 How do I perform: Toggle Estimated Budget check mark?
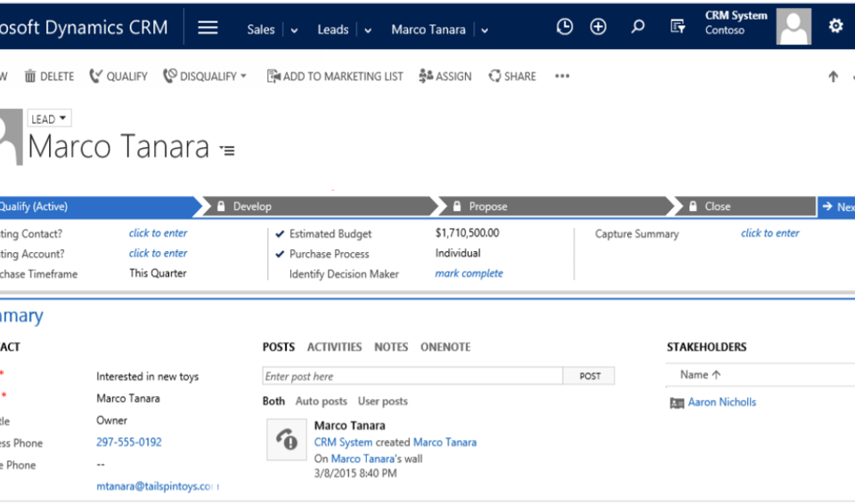(280, 234)
